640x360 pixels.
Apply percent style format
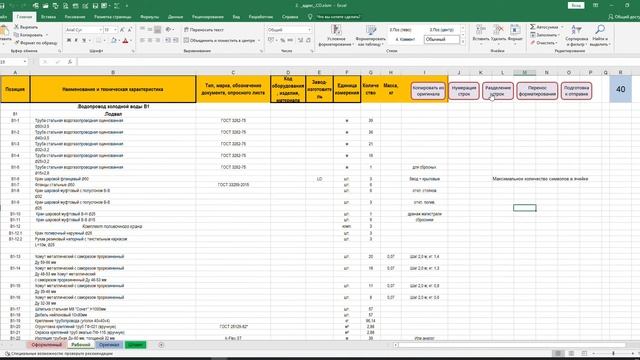282,40
